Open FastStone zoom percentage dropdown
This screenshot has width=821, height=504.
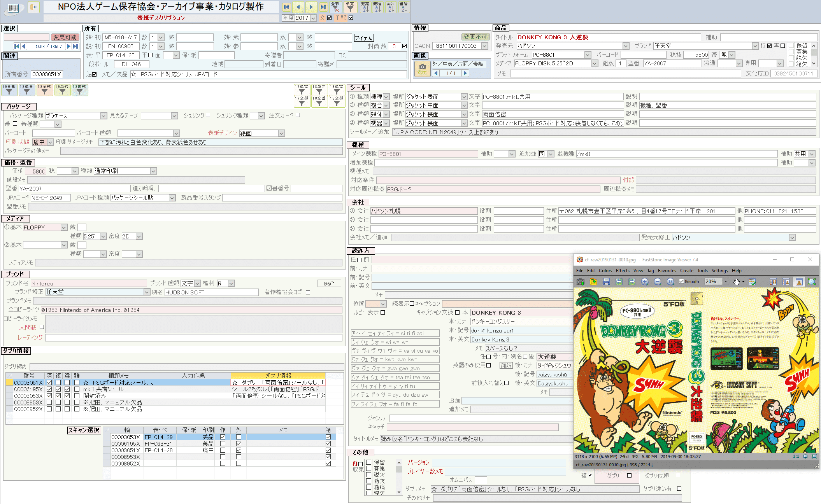pos(726,282)
